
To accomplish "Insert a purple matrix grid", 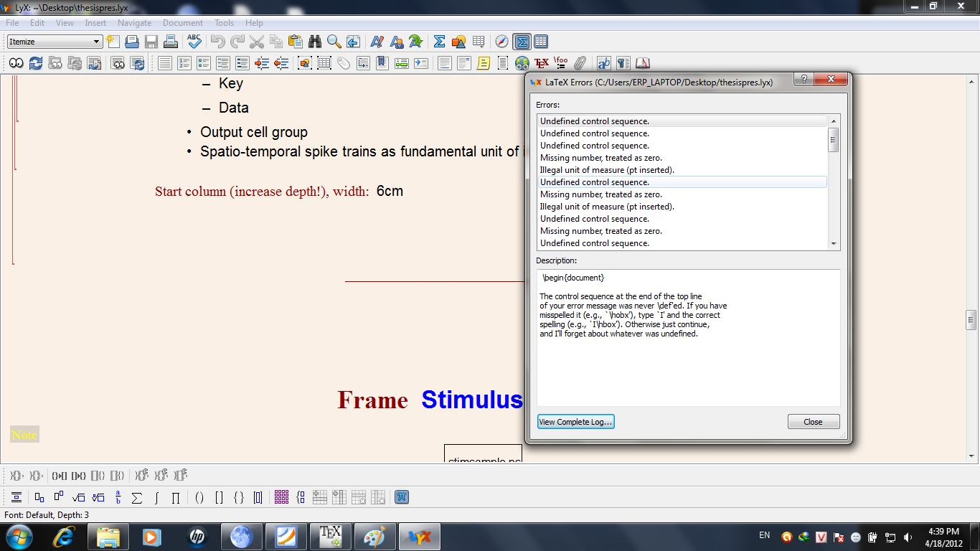I will (x=281, y=496).
